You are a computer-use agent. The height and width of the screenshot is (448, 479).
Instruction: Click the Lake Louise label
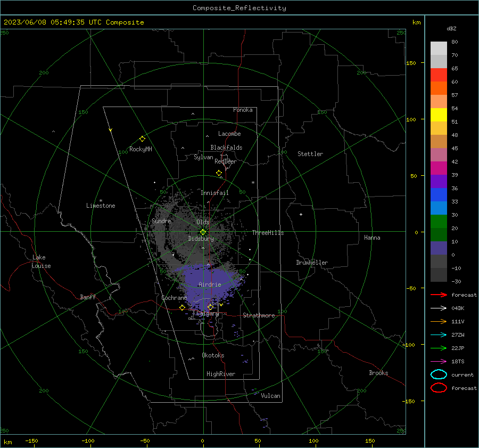pos(41,262)
